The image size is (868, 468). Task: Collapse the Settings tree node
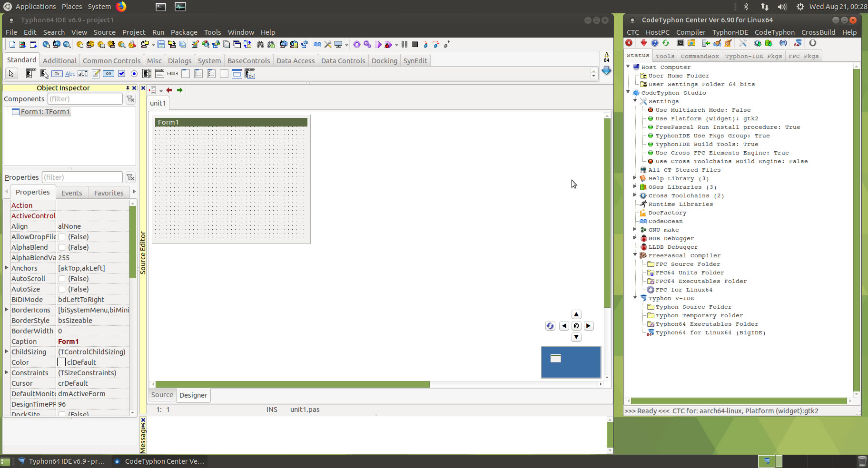pyautogui.click(x=635, y=101)
